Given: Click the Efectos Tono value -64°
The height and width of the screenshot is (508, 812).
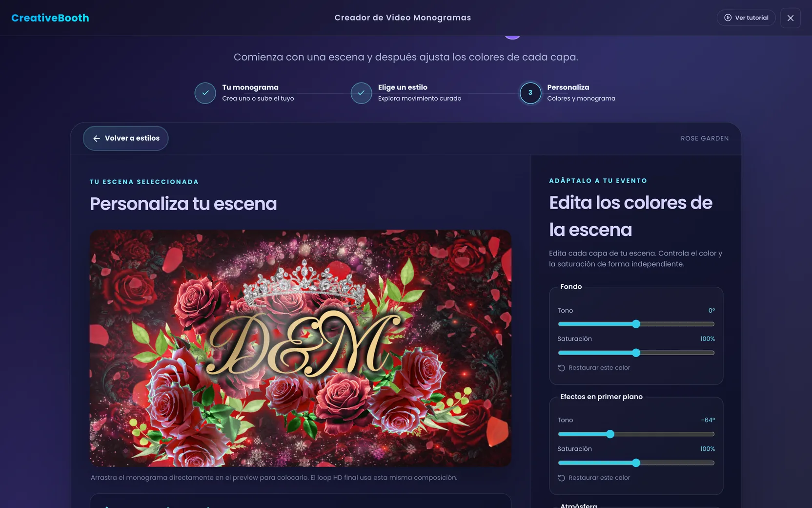Looking at the screenshot, I should pos(708,420).
